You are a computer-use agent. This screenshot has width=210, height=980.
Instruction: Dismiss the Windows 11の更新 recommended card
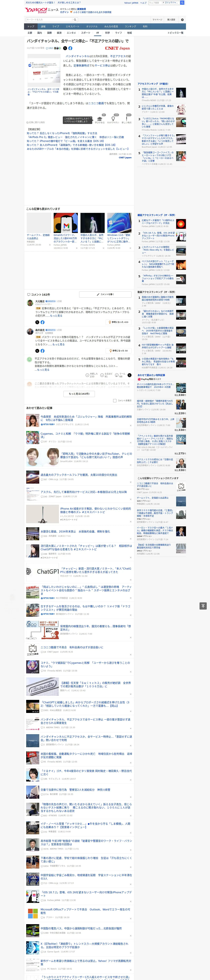click(x=130, y=248)
